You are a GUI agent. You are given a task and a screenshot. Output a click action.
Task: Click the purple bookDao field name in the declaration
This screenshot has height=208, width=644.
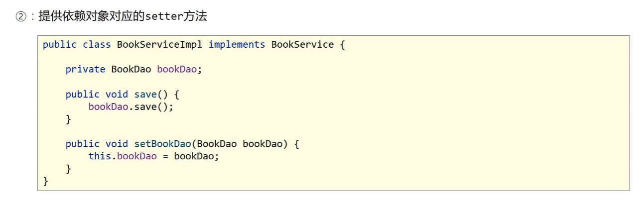coord(177,69)
